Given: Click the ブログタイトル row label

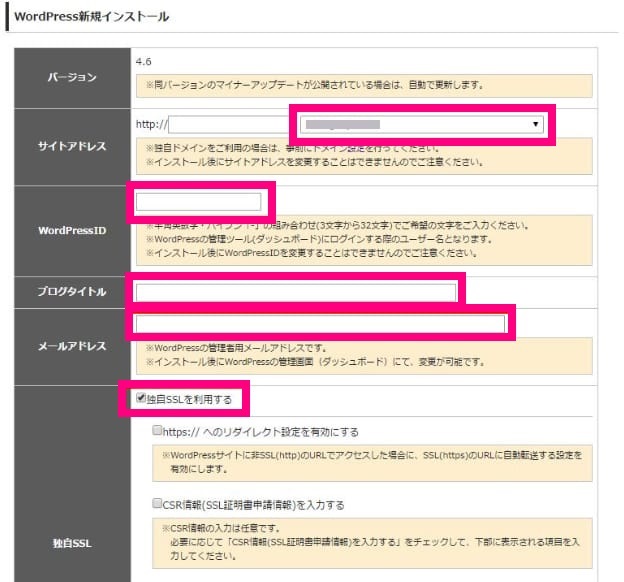Looking at the screenshot, I should click(x=72, y=292).
